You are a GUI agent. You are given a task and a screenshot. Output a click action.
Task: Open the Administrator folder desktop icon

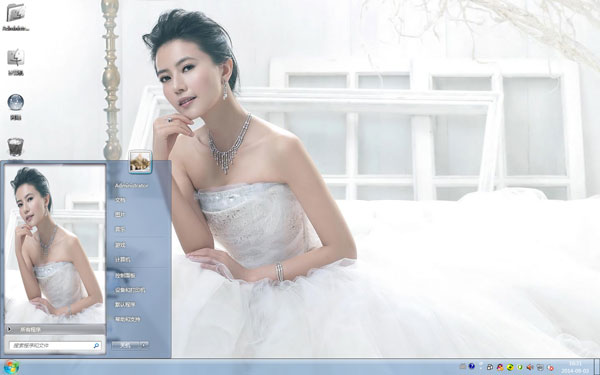[x=16, y=17]
